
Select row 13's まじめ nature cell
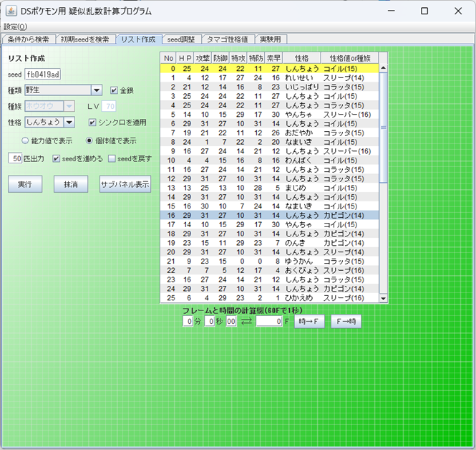coord(302,188)
